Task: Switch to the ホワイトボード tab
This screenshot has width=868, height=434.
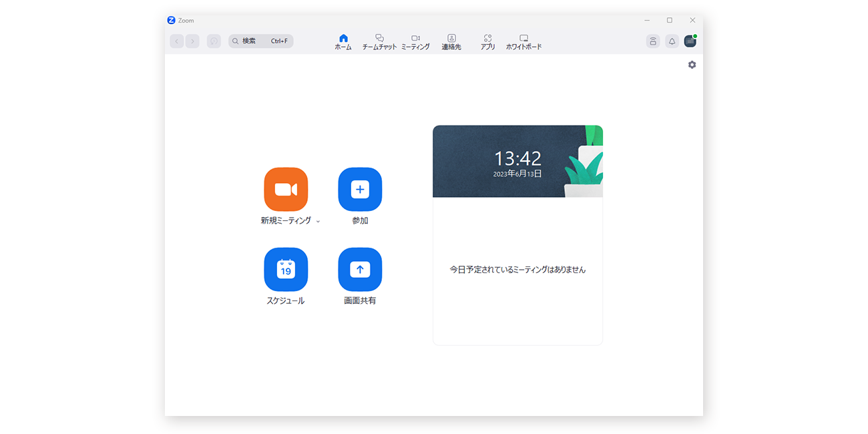Action: click(523, 42)
